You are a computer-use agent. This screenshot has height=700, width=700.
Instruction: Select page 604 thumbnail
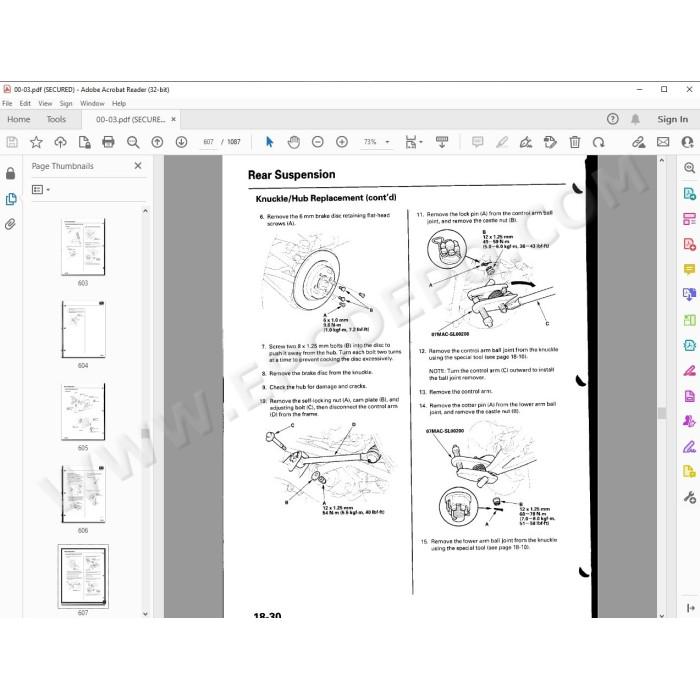[x=83, y=329]
